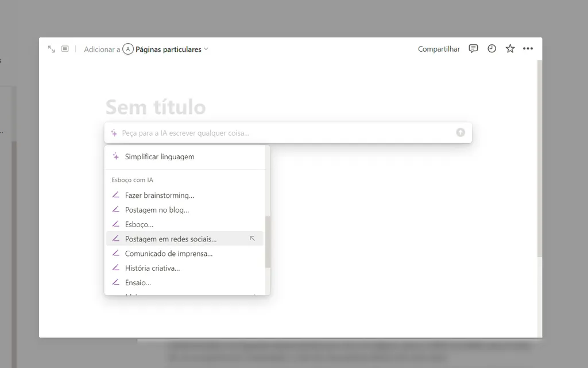
Task: Select the "Ensaio..." draft option
Action: pos(138,282)
